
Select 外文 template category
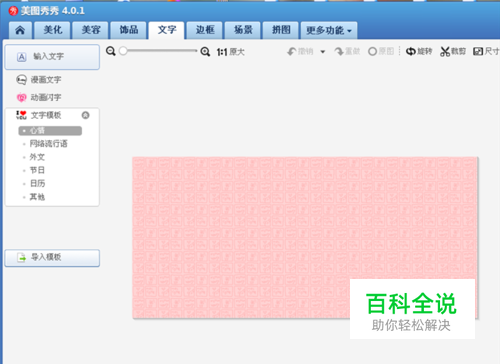click(x=37, y=157)
